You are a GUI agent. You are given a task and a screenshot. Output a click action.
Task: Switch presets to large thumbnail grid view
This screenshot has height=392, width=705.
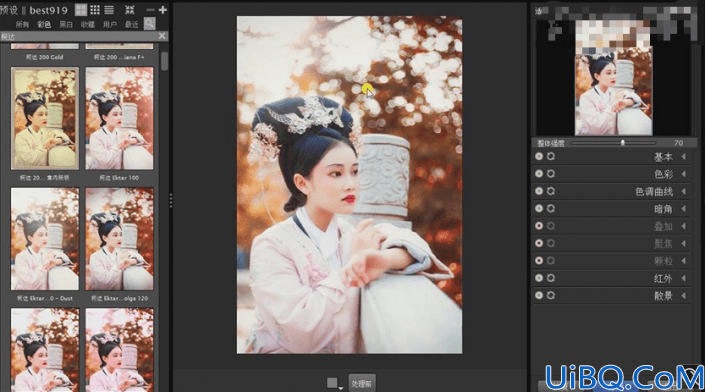click(81, 9)
